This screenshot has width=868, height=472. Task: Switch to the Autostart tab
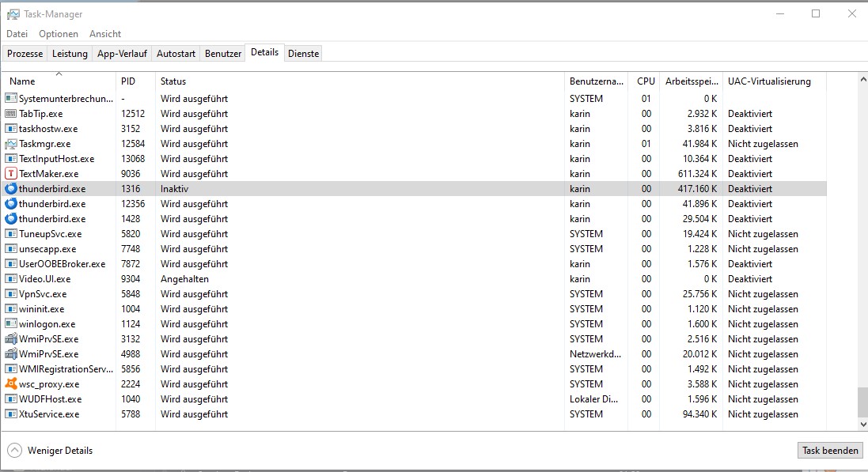coord(176,54)
